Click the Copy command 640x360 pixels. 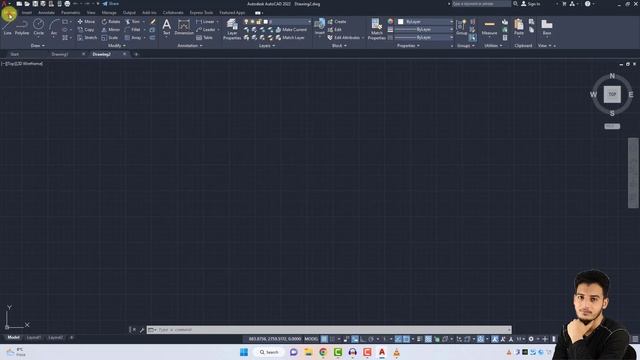(x=86, y=30)
